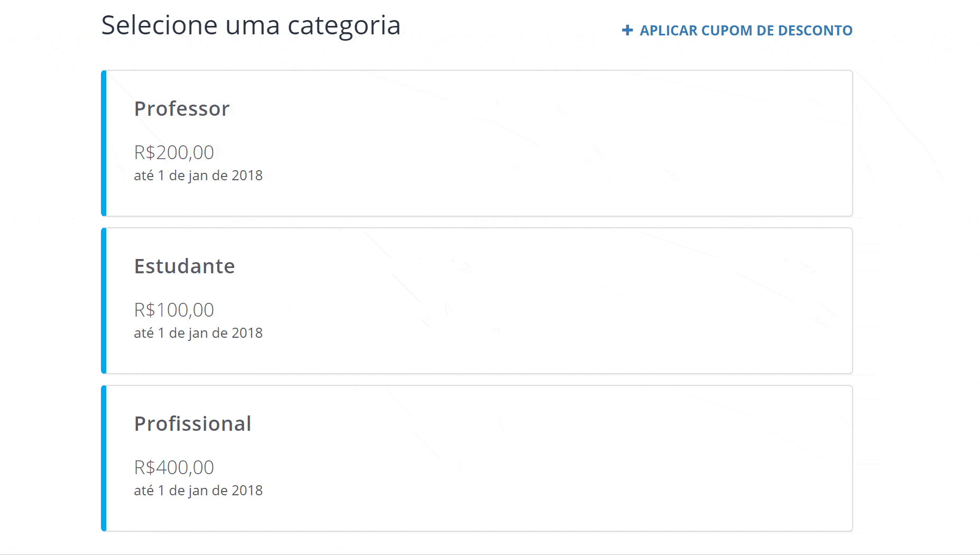Click the deadline date under Estudante price
Viewport: 980px width, 555px height.
pos(198,332)
